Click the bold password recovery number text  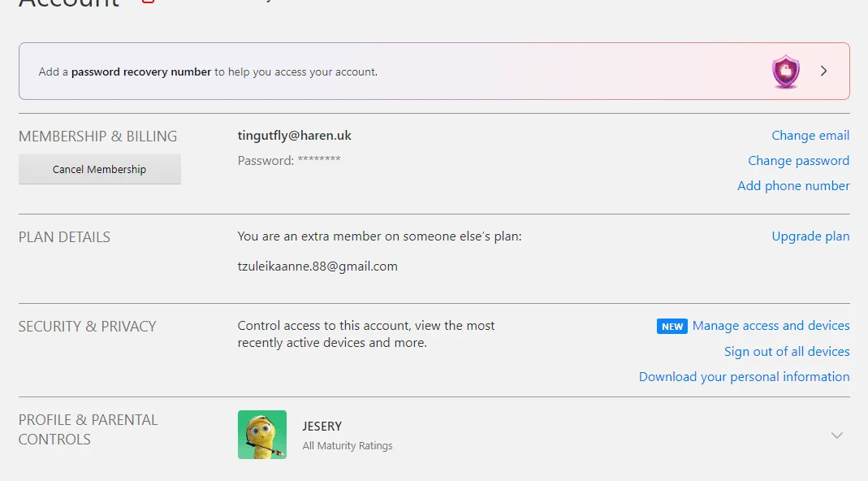[141, 72]
